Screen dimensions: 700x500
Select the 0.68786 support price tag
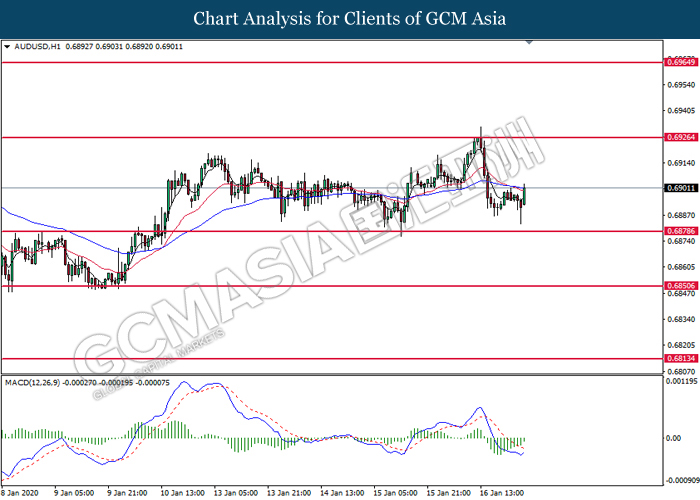coord(678,231)
